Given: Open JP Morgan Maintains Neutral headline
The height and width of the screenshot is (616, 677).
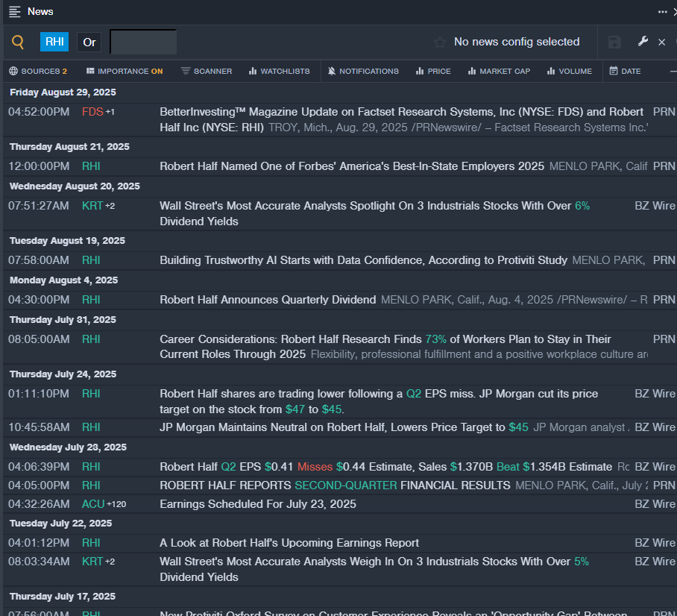Looking at the screenshot, I should point(344,427).
